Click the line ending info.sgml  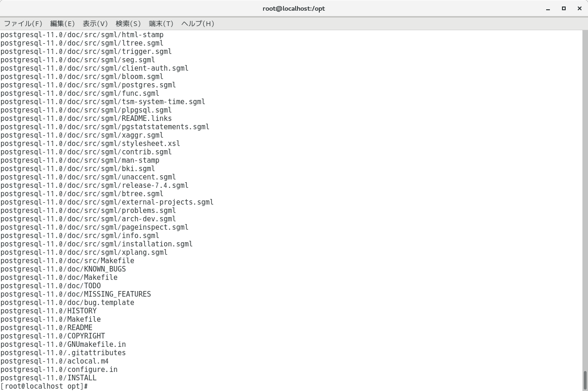pyautogui.click(x=80, y=236)
